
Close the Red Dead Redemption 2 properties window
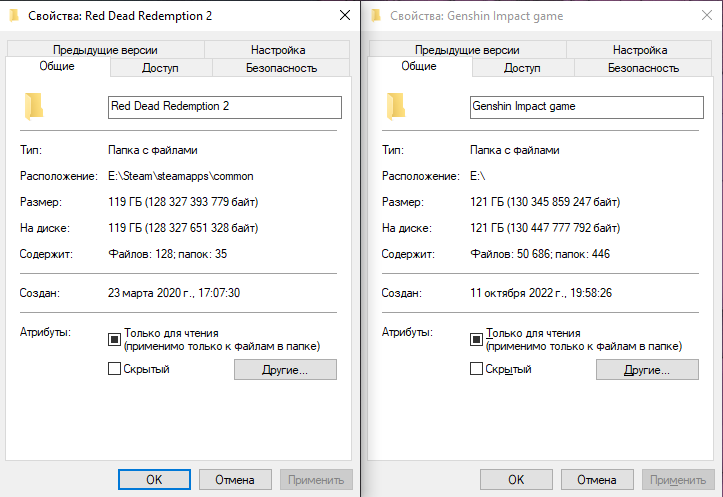pyautogui.click(x=345, y=16)
